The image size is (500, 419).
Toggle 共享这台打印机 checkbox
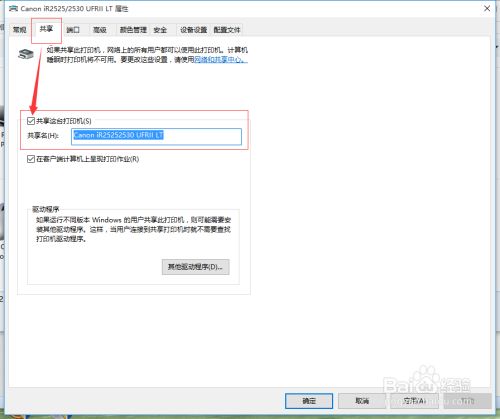31,121
